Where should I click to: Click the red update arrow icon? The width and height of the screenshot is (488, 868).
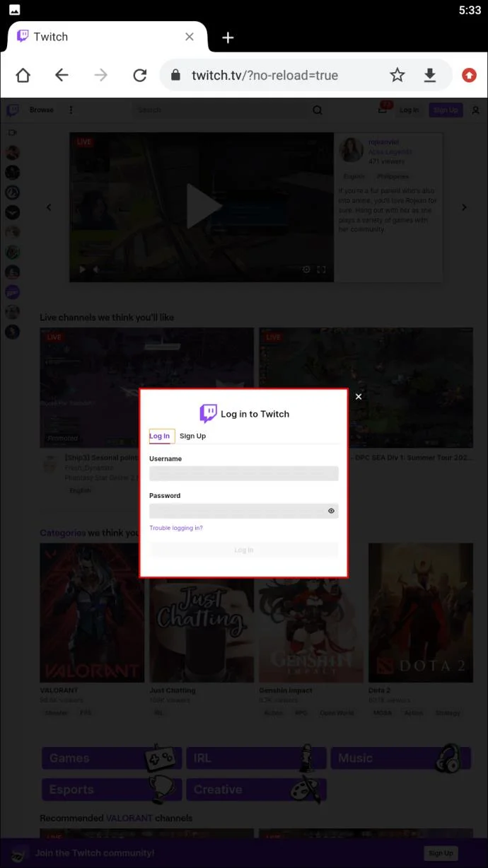coord(469,76)
